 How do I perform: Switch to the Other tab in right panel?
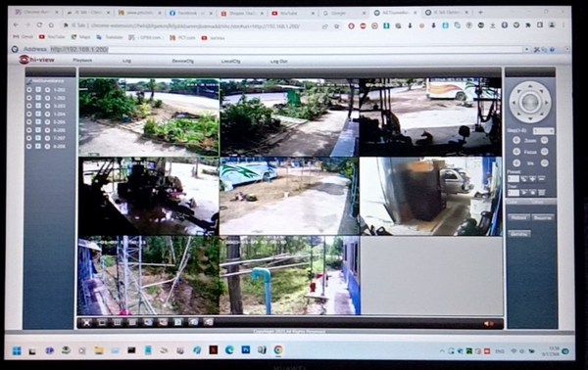coord(537,202)
